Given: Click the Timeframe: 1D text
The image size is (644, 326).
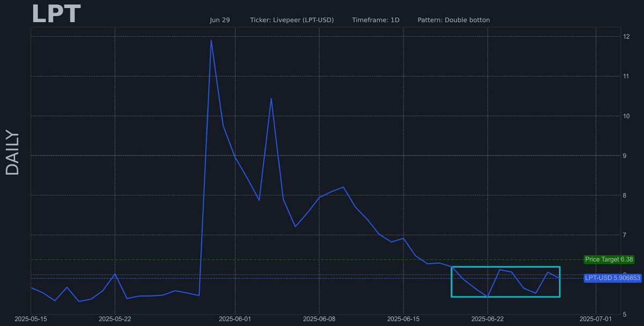Looking at the screenshot, I should point(376,20).
